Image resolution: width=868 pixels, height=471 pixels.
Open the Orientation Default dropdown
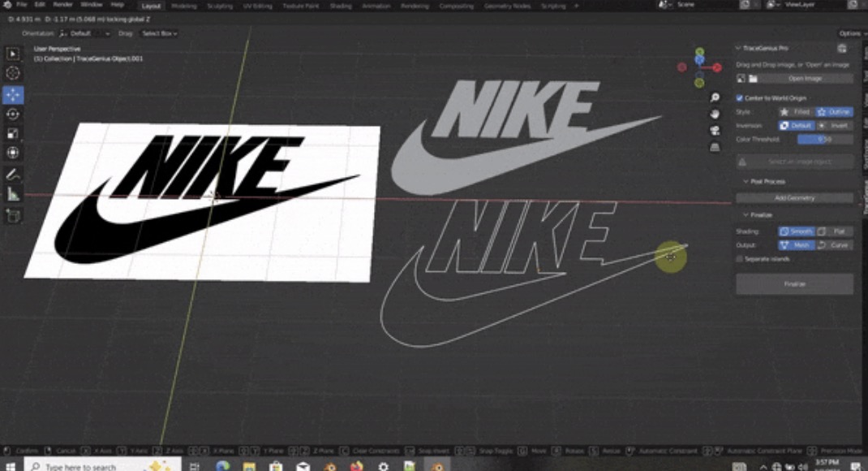(84, 33)
